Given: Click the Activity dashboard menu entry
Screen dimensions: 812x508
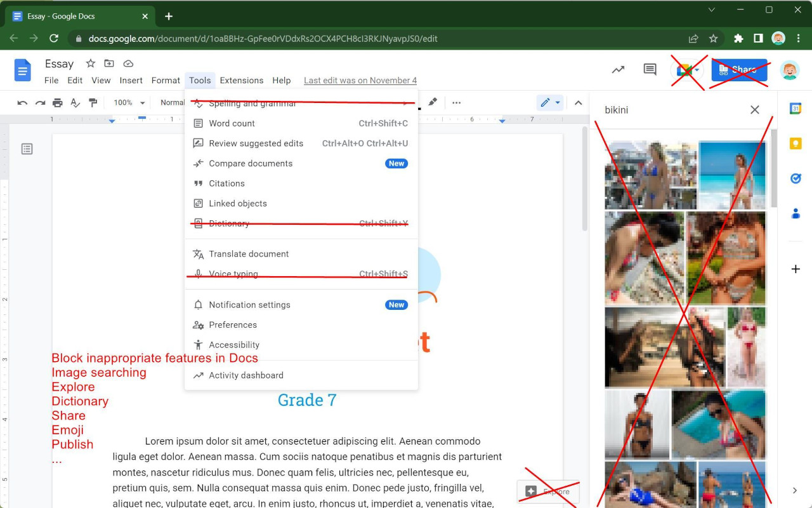Looking at the screenshot, I should click(246, 375).
